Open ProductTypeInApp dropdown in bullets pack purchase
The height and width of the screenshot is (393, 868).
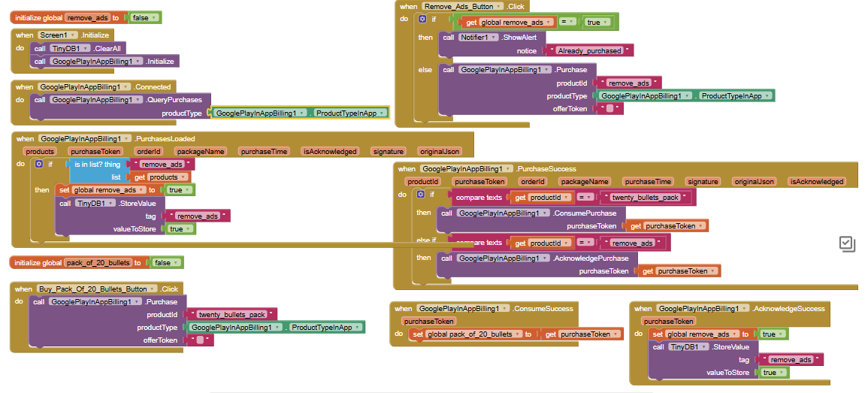click(325, 328)
